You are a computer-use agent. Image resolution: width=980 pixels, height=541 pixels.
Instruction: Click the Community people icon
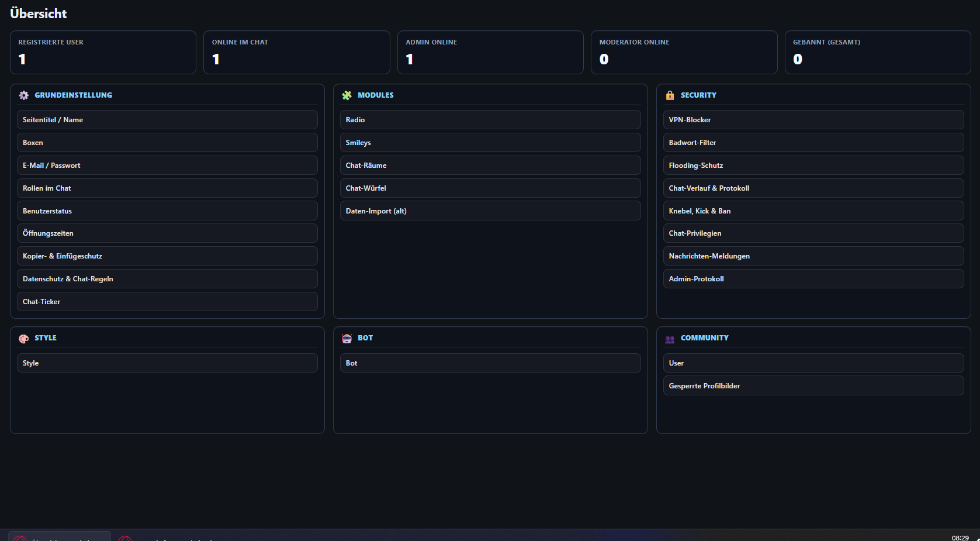tap(670, 339)
